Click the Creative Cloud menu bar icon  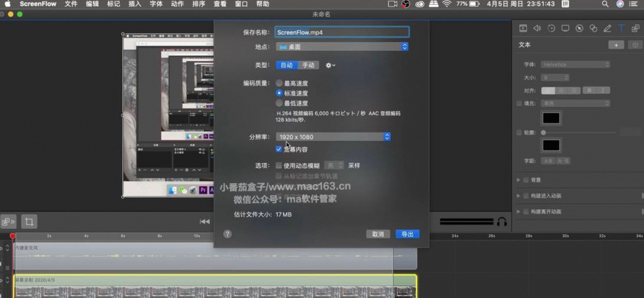(420, 4)
